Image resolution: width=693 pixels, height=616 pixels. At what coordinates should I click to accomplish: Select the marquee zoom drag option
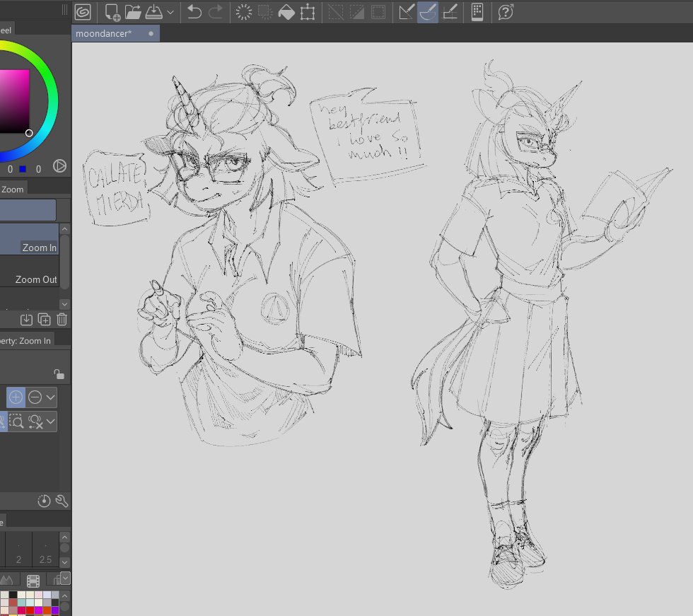pos(16,422)
